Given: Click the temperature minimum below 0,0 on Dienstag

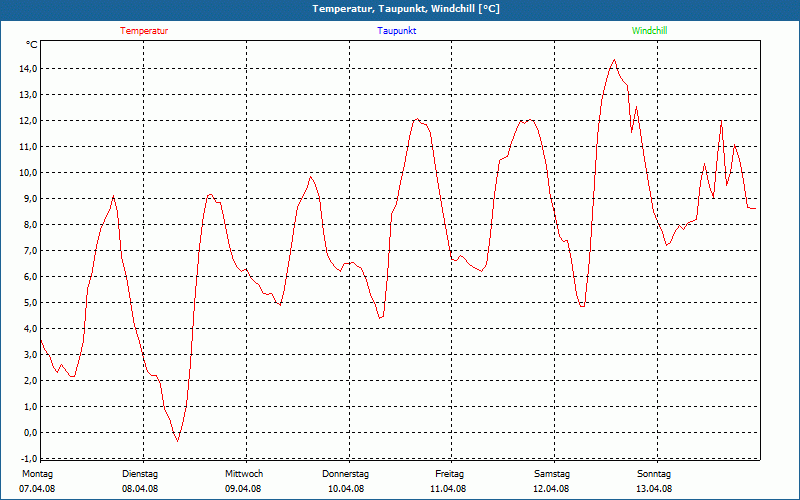Looking at the screenshot, I should (x=178, y=441).
